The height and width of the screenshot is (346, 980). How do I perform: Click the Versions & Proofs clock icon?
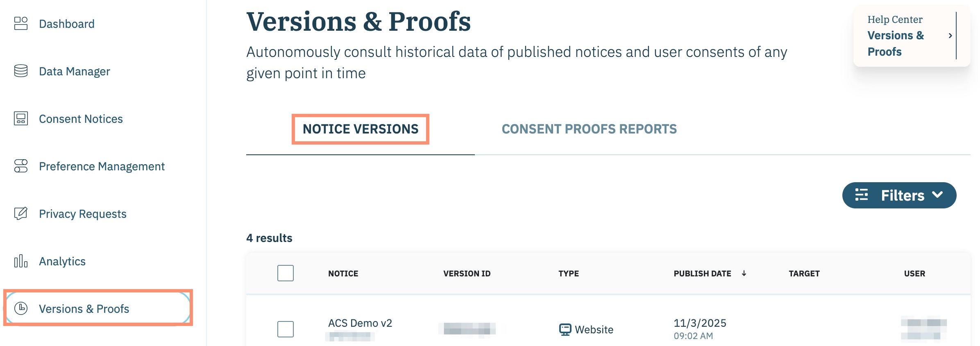point(21,308)
